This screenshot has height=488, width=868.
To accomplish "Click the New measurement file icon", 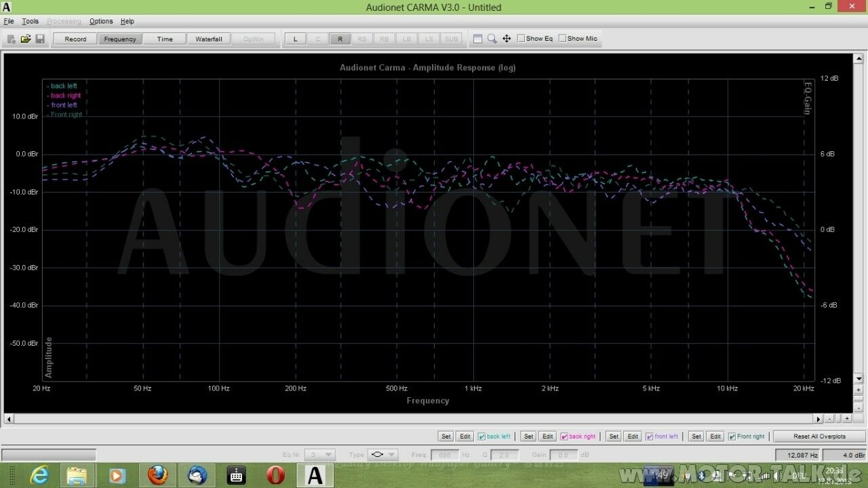I will (x=12, y=39).
